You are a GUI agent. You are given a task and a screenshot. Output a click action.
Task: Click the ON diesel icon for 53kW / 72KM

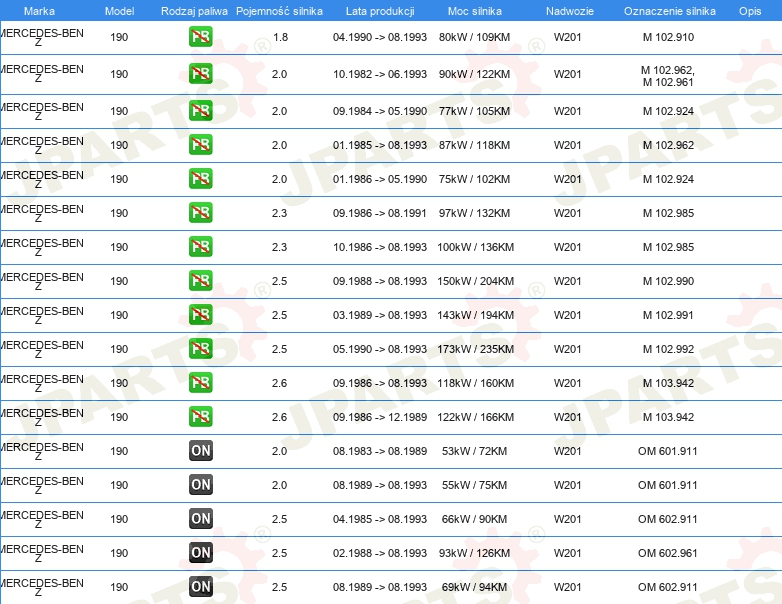coord(200,450)
